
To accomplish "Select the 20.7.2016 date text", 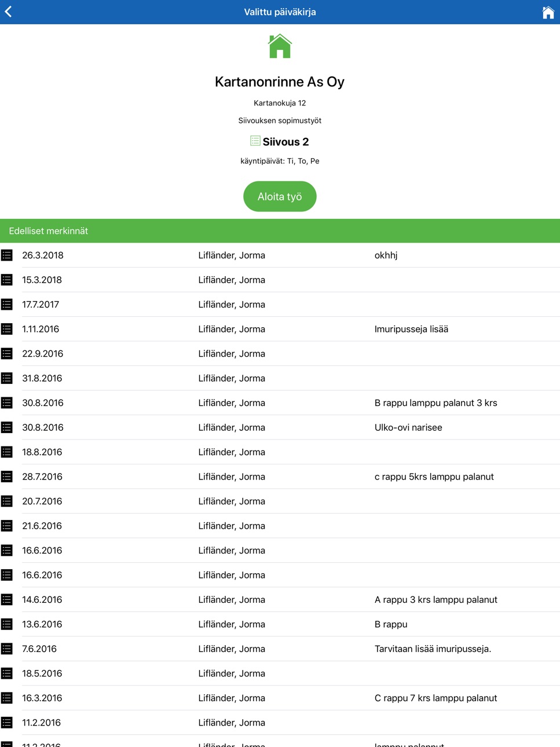I will [42, 501].
